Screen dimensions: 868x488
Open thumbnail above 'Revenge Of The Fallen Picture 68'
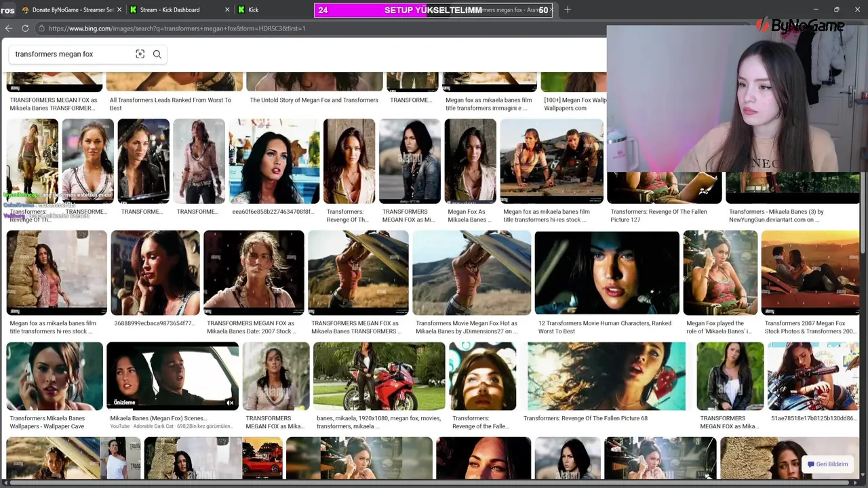click(x=606, y=376)
